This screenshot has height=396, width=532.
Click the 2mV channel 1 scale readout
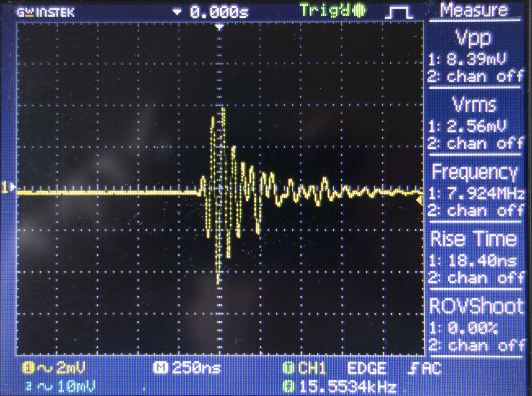[x=71, y=367]
